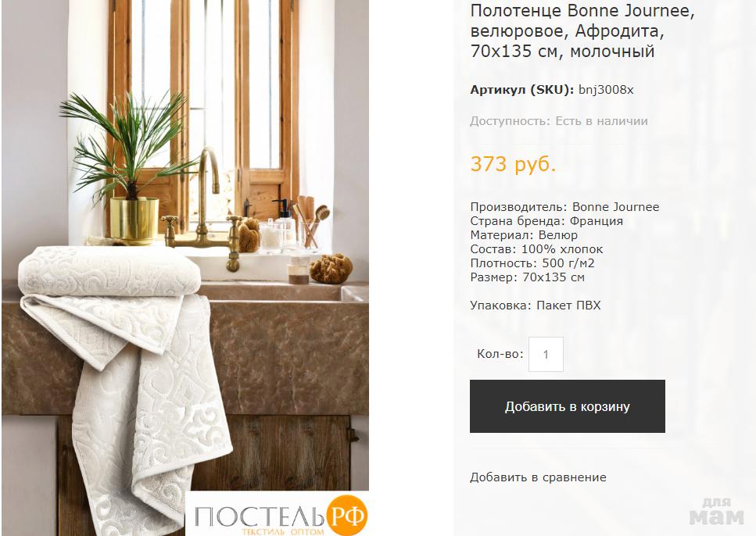Click the SKU code bnj3008x
Screen dimensions: 756x536
pos(606,90)
